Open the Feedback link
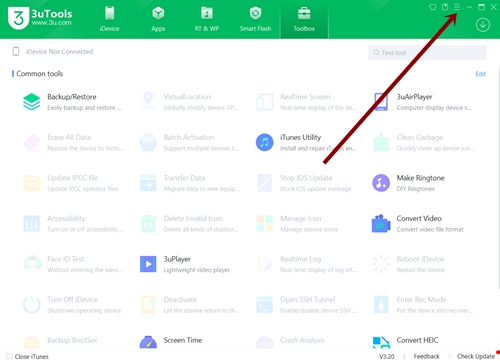This screenshot has height=361, width=500. 426,356
